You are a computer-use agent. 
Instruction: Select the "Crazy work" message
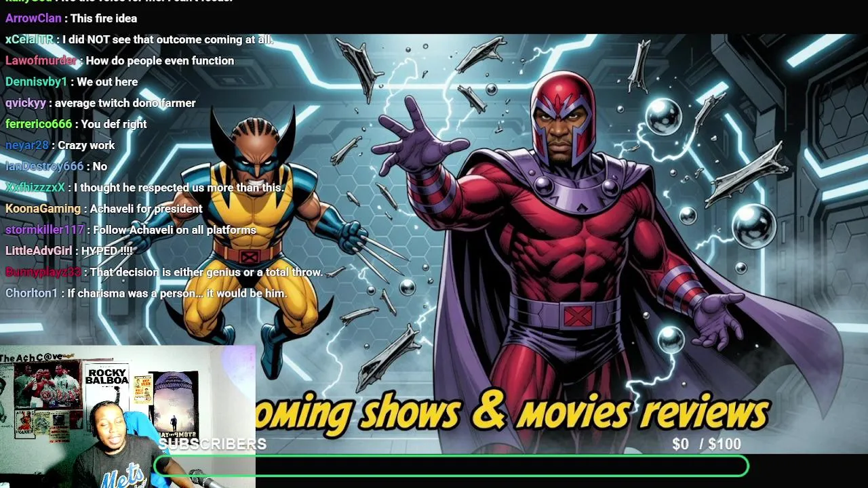point(86,145)
